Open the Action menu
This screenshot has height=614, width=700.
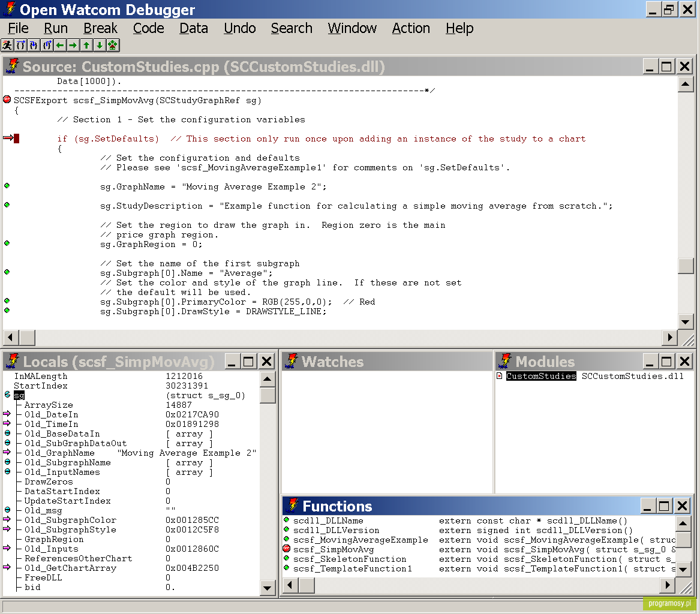tap(411, 28)
